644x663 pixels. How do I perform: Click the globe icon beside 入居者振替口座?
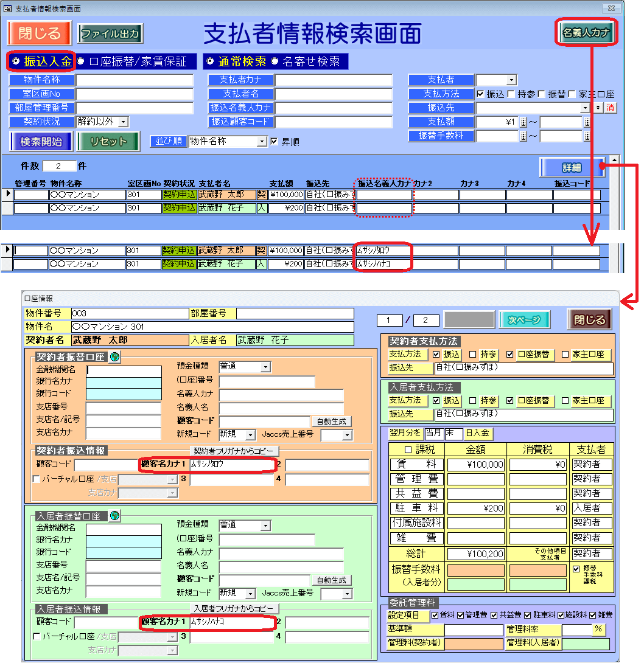114,516
